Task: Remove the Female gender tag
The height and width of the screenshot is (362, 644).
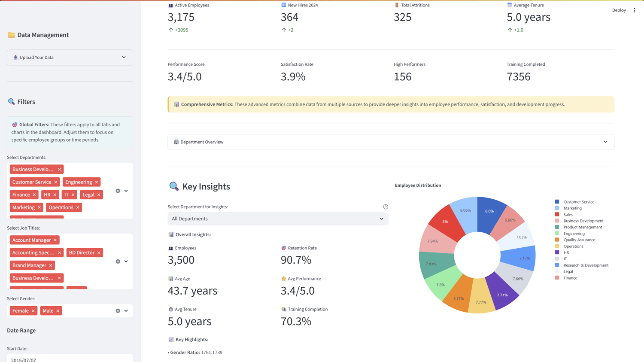Action: coord(33,311)
